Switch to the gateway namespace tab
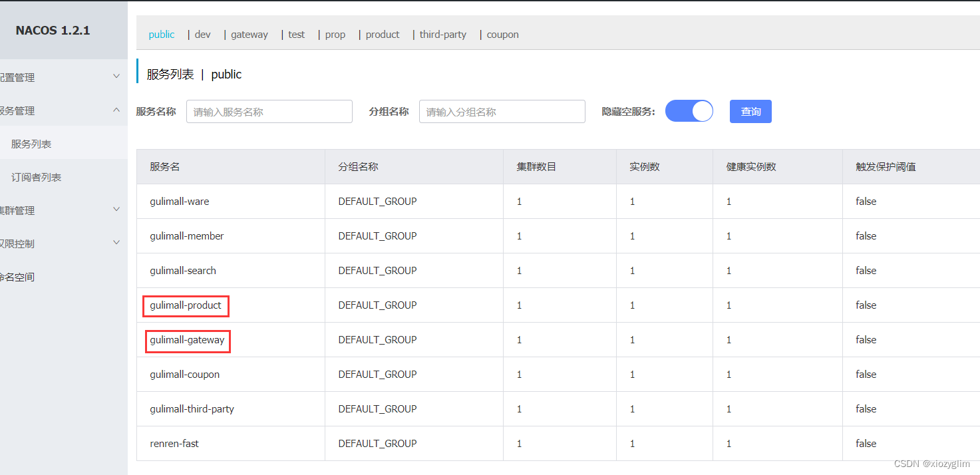This screenshot has height=475, width=980. [x=249, y=34]
